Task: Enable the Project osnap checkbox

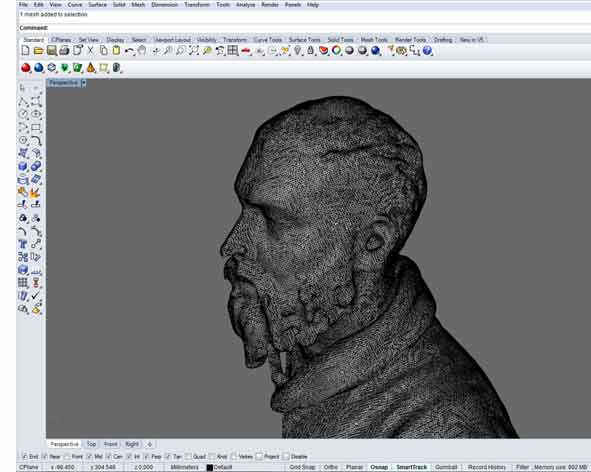Action: 259,457
